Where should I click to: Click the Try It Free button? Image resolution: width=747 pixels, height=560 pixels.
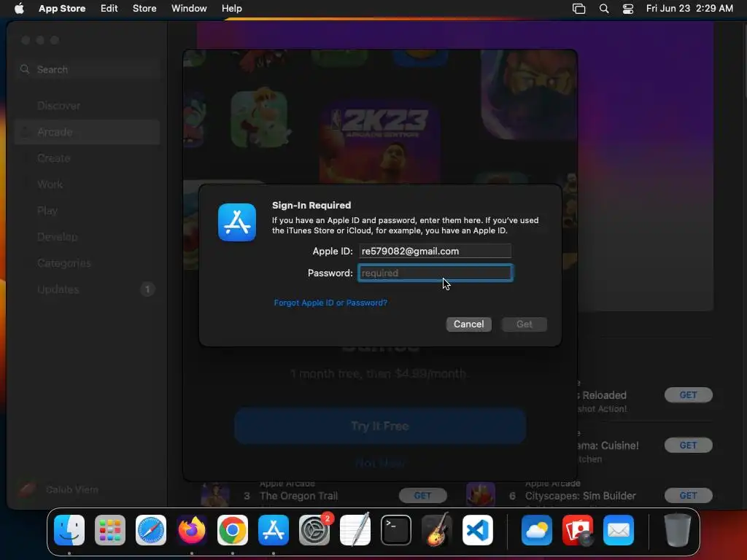[x=380, y=426]
